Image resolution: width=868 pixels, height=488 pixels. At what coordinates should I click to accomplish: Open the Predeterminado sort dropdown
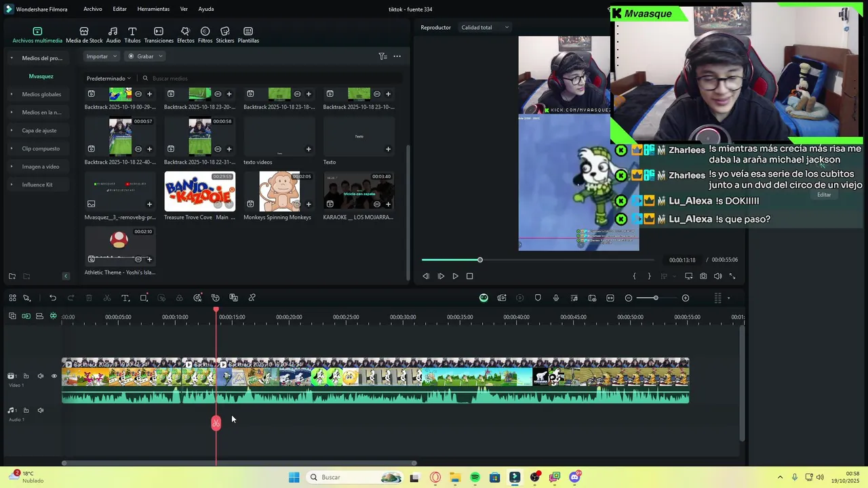pyautogui.click(x=108, y=79)
